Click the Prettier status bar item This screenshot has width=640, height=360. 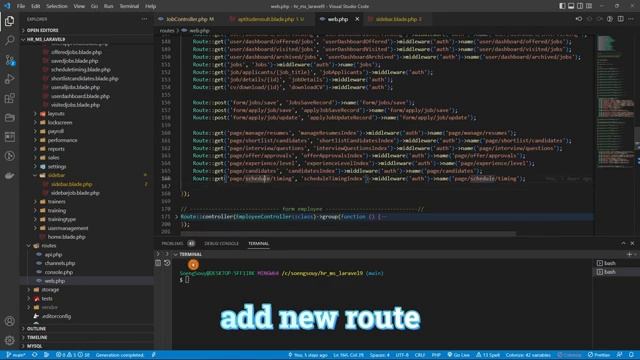[599, 355]
